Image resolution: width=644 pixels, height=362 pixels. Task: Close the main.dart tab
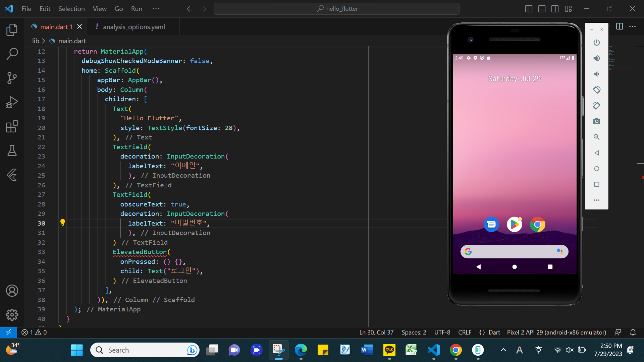click(79, 27)
